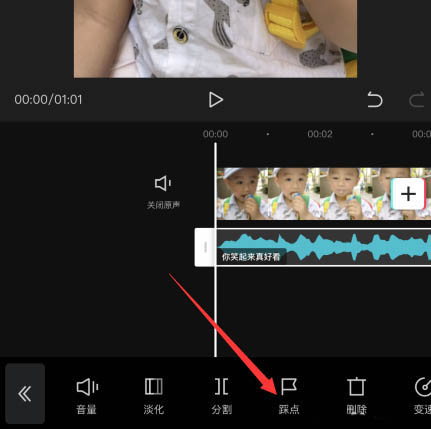Add a clip with plus button
Viewport: 431px width, 429px height.
(408, 194)
